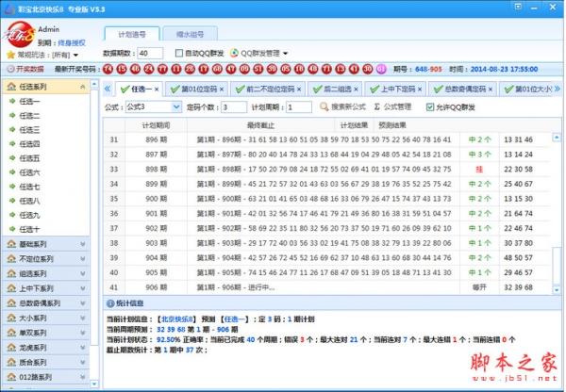Viewport: 566px width, 392px height.
Task: Select 任选一 in the sidebar
Action: coord(29,102)
